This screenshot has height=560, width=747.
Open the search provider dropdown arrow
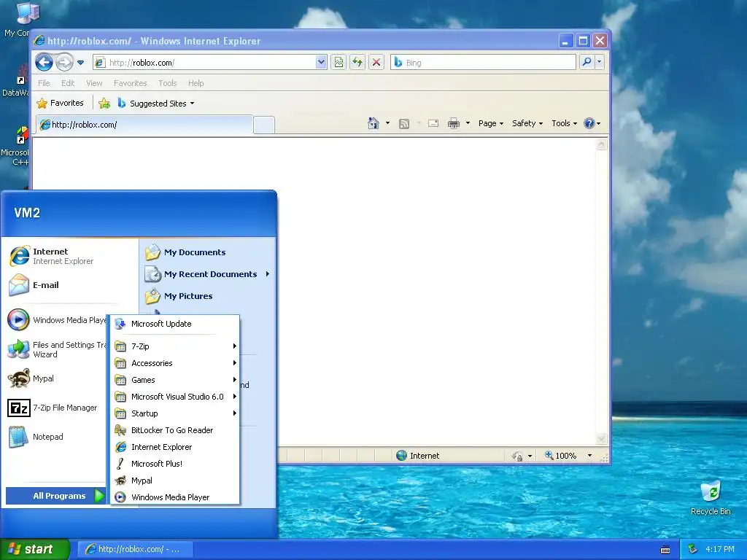pyautogui.click(x=600, y=62)
